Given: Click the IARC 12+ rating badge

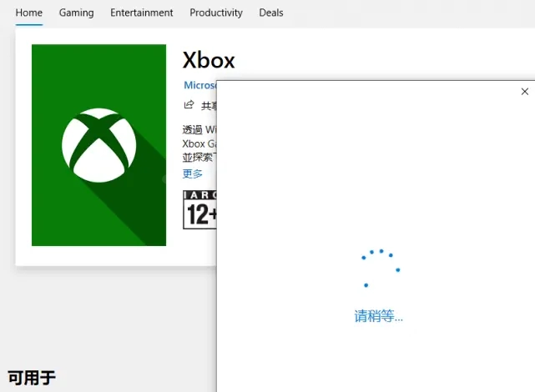Looking at the screenshot, I should point(200,209).
